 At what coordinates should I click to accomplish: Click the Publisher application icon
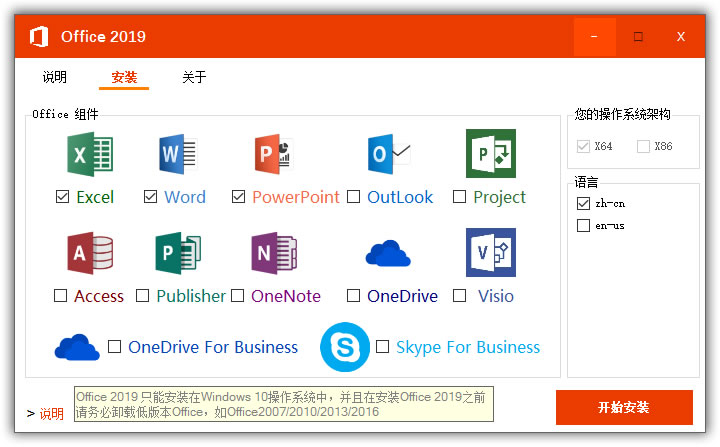[178, 253]
